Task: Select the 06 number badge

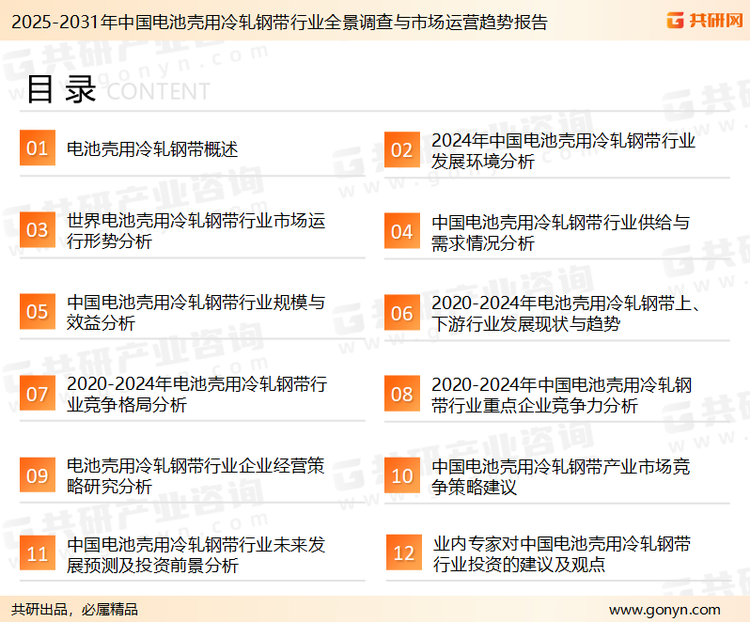Action: (402, 313)
